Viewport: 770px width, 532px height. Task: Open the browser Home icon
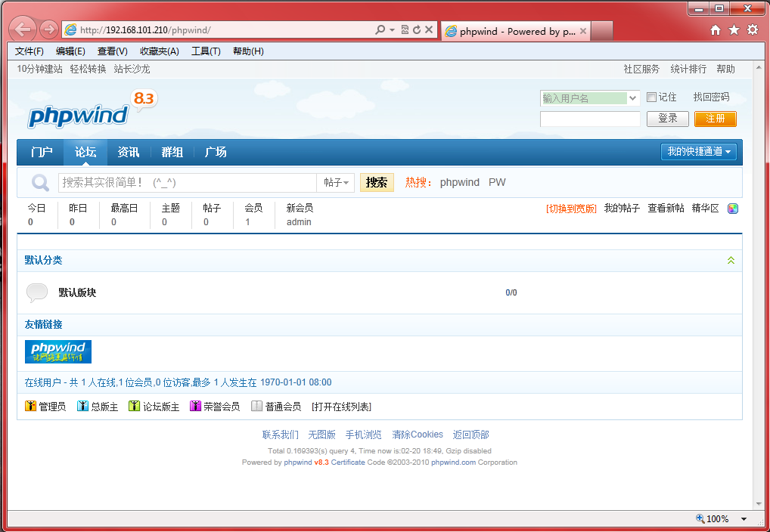coord(716,30)
